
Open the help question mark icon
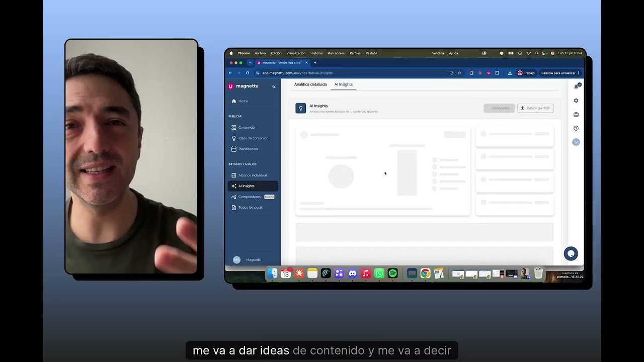pyautogui.click(x=576, y=128)
